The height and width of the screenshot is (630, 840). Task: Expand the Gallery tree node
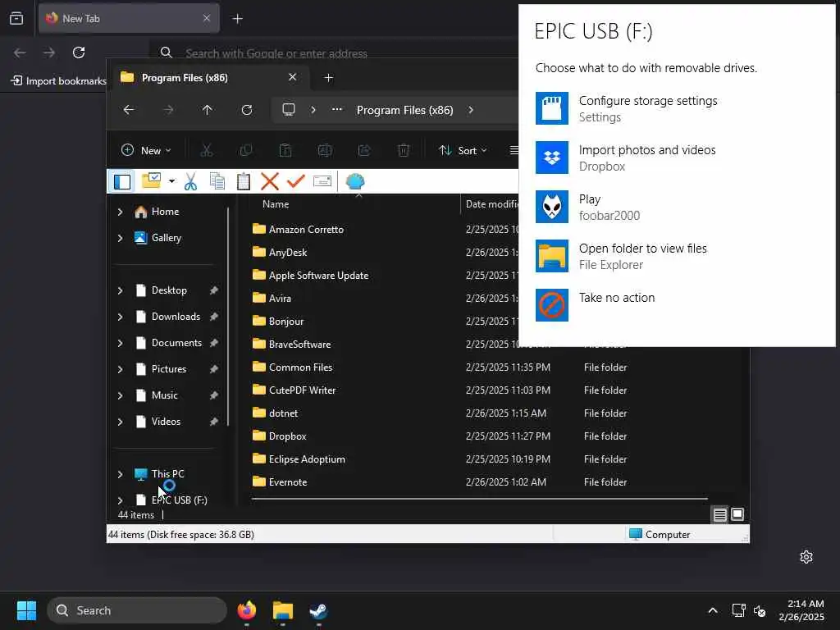[120, 239]
